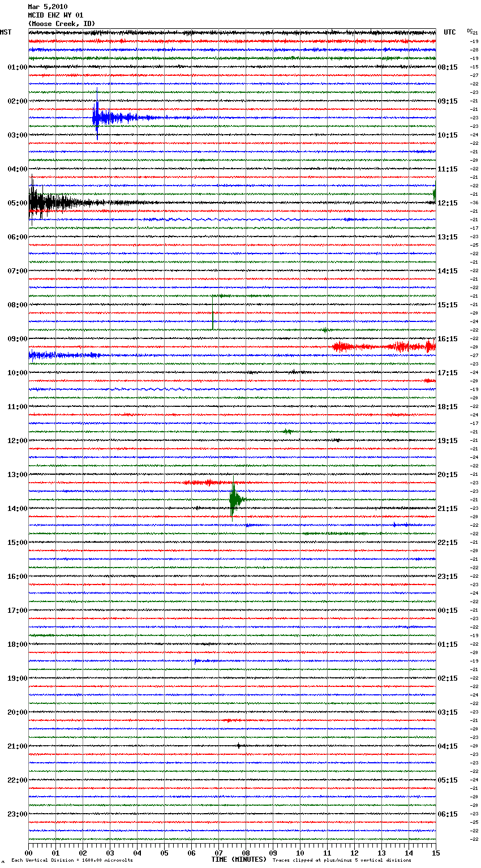The width and height of the screenshot is (481, 868).
Task: Click the 'Traces clipped at plus/minus 5 vertical divisions' note
Action: [342, 860]
